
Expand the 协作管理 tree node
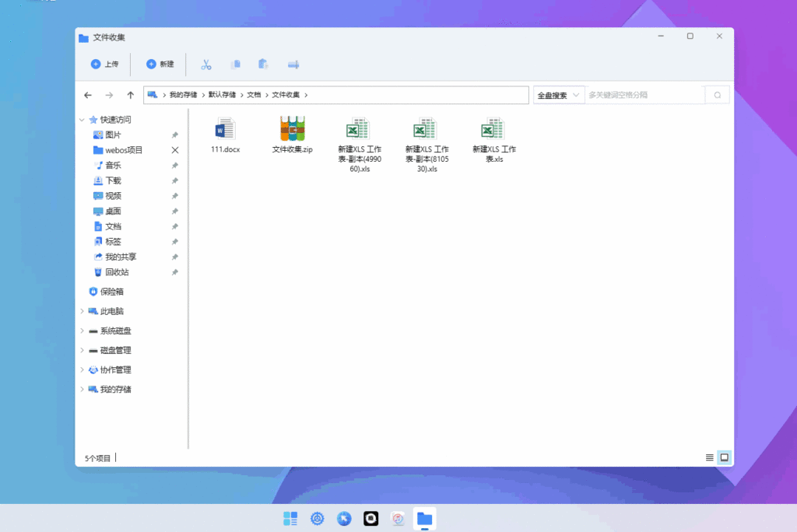(82, 370)
